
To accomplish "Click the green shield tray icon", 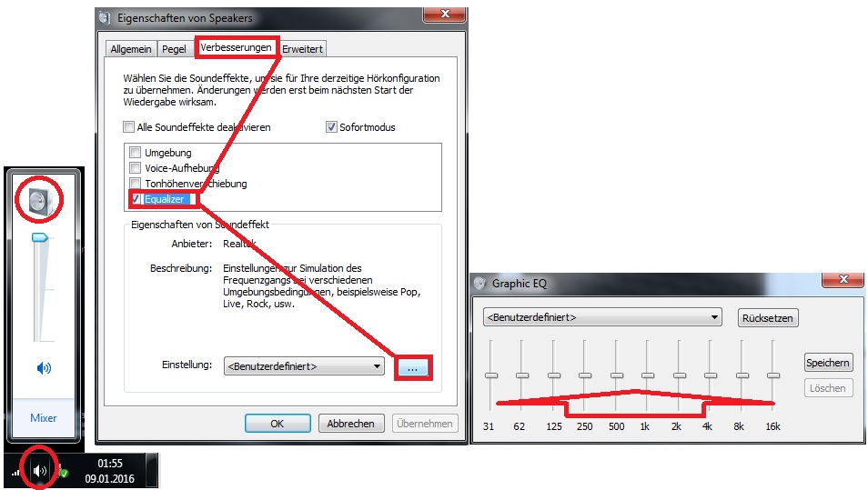I will click(64, 473).
